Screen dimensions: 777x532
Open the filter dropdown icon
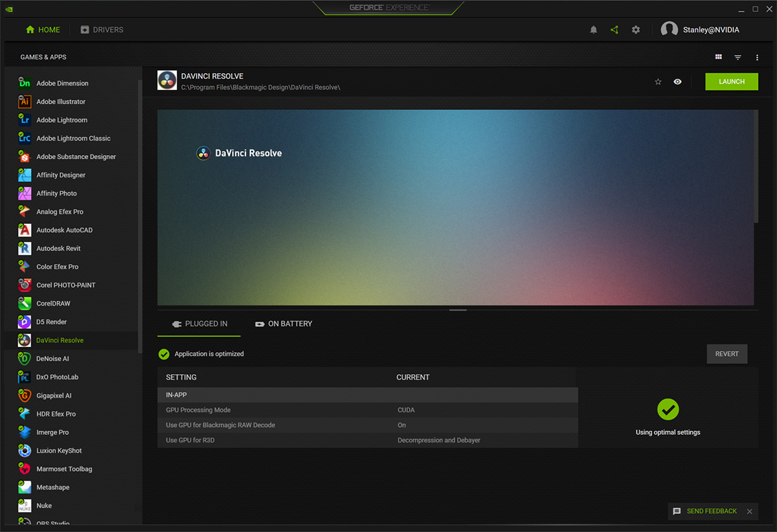point(738,58)
